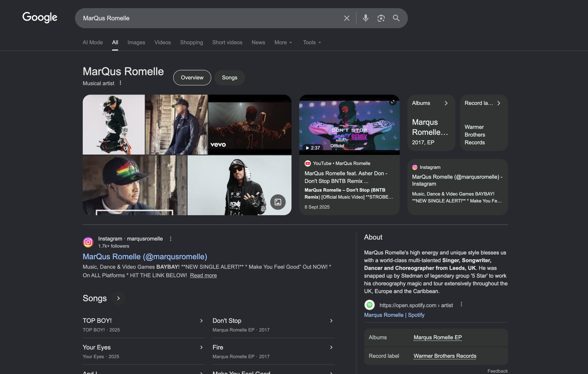Open the vevo stage performance image
588x374 pixels.
[250, 124]
